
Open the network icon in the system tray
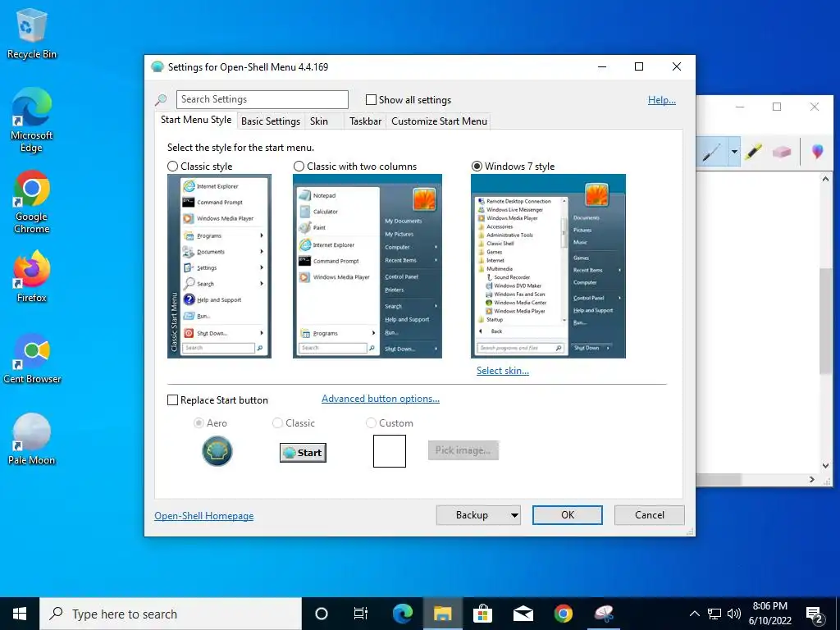(714, 614)
